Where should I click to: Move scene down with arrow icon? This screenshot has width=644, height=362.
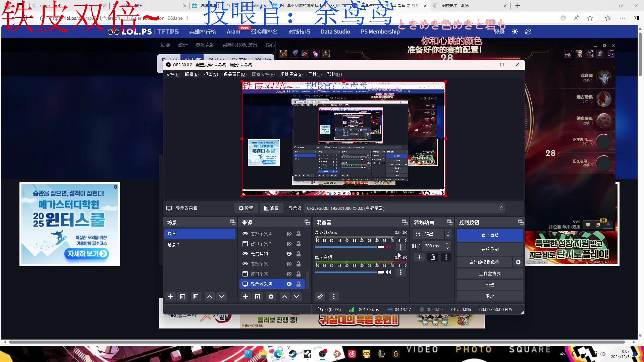tap(221, 297)
